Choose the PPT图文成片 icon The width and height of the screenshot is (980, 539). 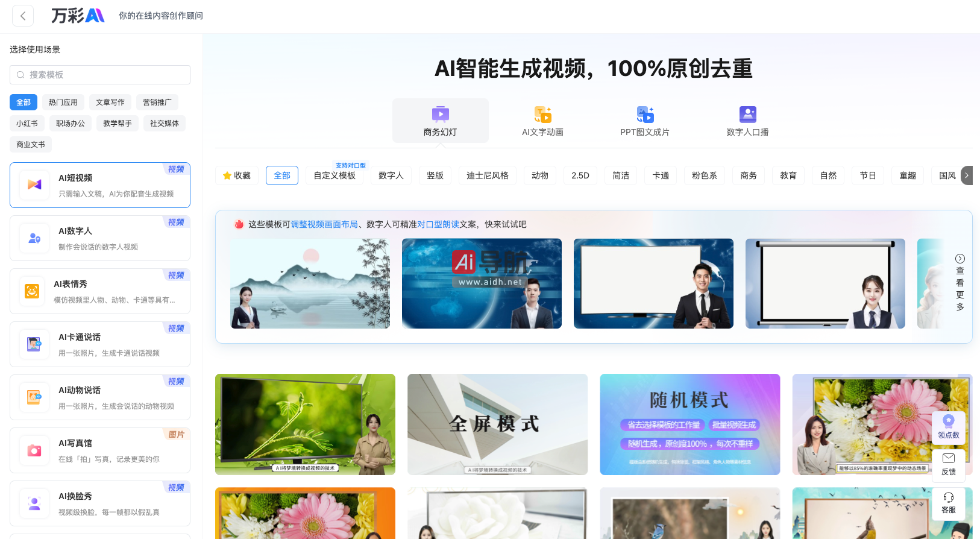[645, 114]
